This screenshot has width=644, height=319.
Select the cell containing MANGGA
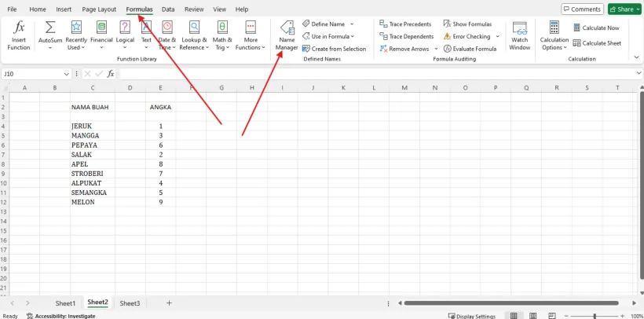(x=93, y=136)
